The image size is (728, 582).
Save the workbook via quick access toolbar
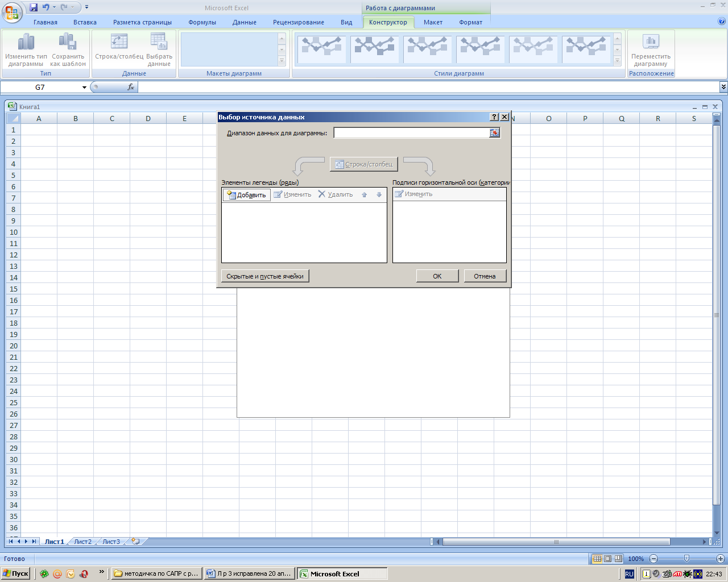tap(34, 7)
